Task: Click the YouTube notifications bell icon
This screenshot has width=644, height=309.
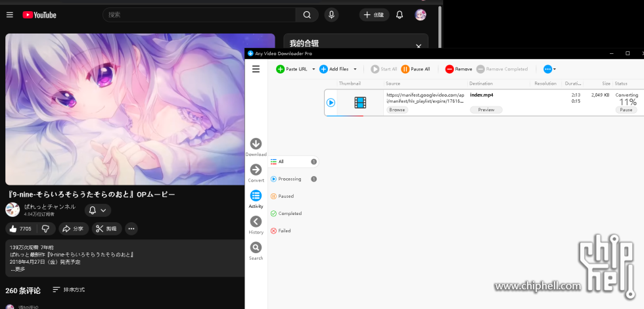Action: tap(400, 14)
